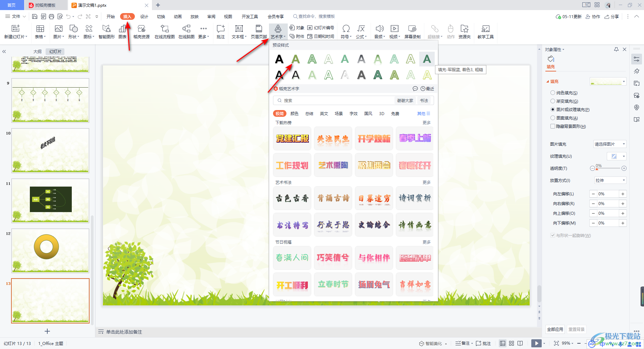The width and height of the screenshot is (644, 349).
Task: Open the Icons (图标) library
Action: coord(89,32)
